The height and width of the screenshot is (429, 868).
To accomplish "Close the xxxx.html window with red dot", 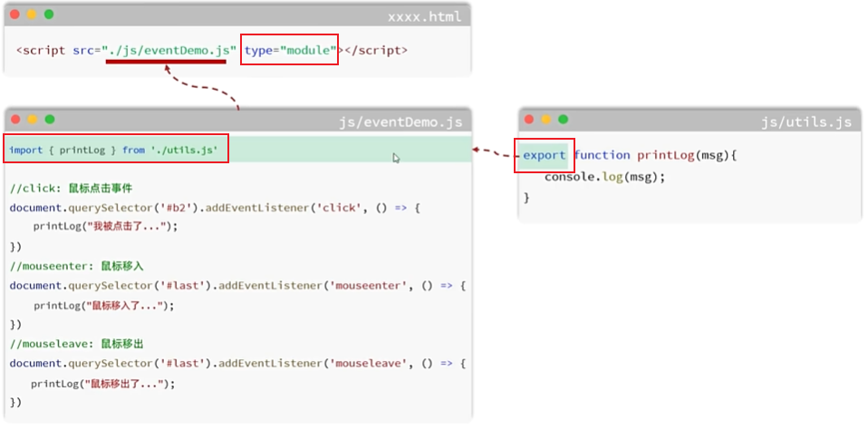I will pos(14,15).
